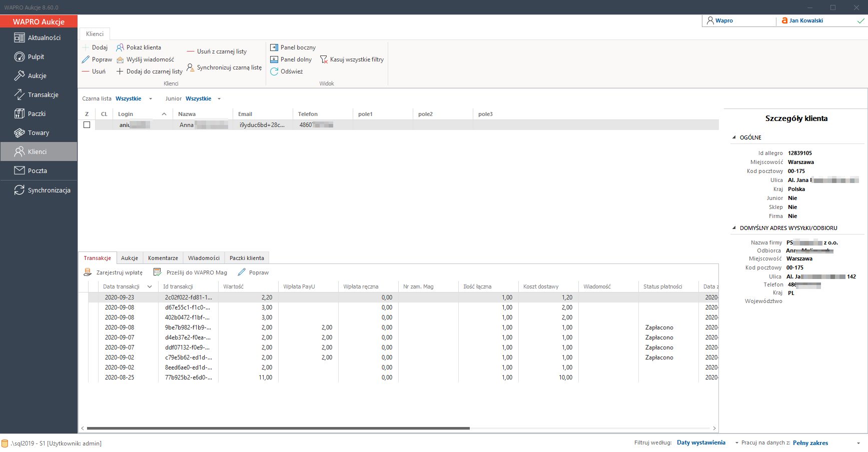
Task: Sort by Login column header
Action: (x=142, y=114)
